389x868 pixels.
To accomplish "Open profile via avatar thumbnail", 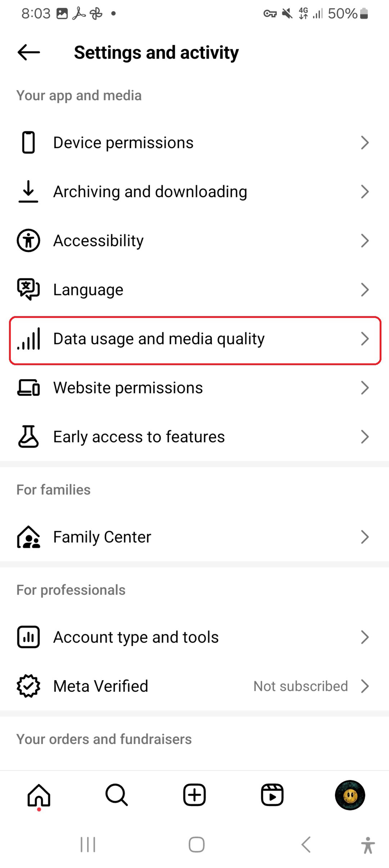I will point(350,795).
